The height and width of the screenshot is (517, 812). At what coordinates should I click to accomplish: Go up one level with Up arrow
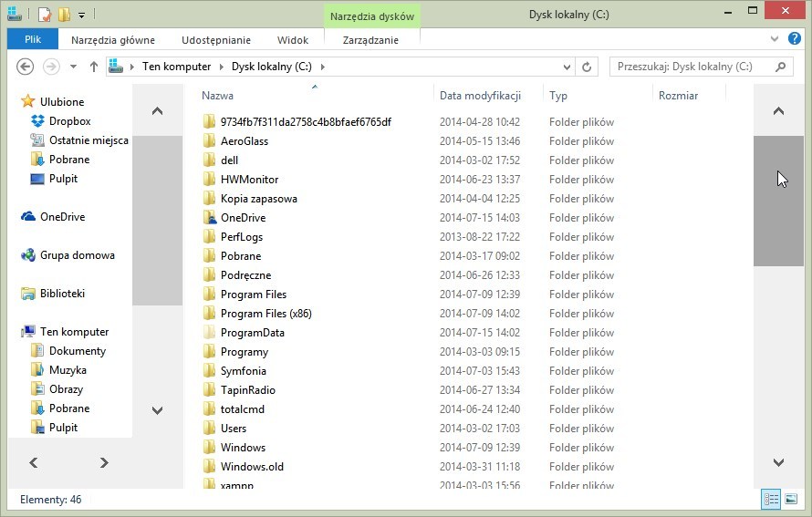click(x=94, y=67)
